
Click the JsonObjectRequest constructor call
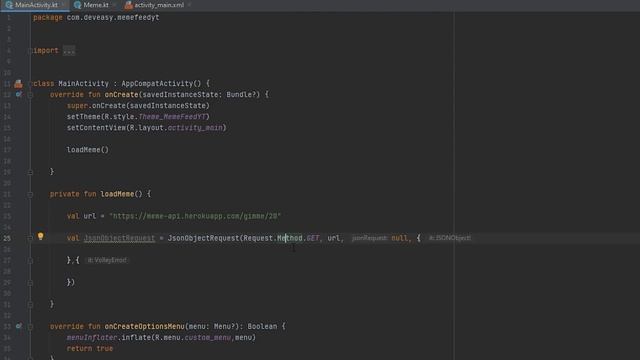(x=203, y=238)
